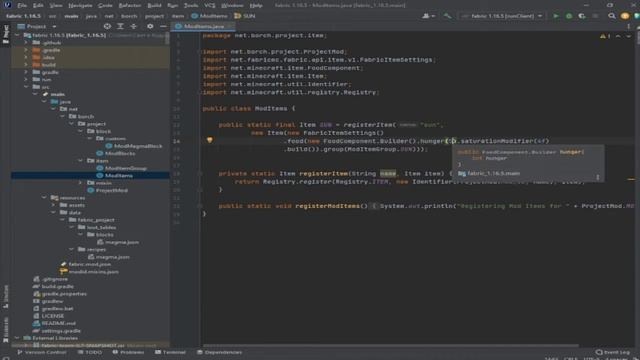
Task: Open the File menu
Action: click(22, 5)
